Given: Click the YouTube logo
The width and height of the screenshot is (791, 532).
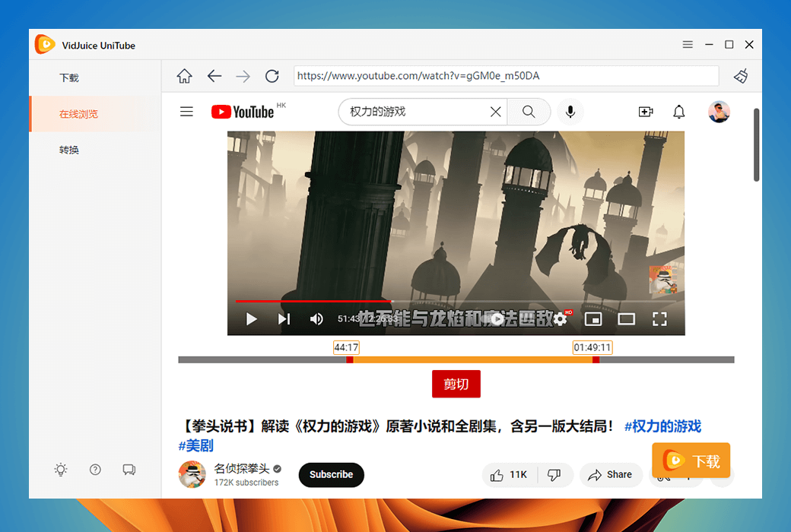Looking at the screenshot, I should click(x=243, y=112).
